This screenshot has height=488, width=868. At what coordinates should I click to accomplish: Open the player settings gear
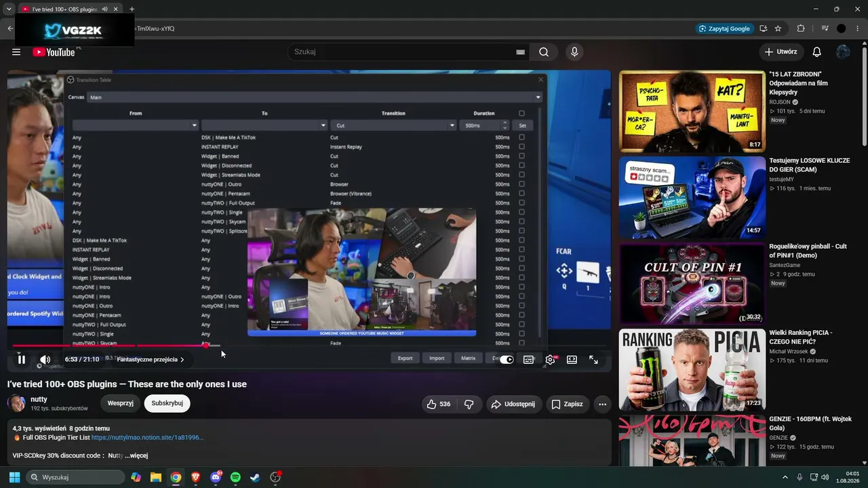click(x=551, y=360)
